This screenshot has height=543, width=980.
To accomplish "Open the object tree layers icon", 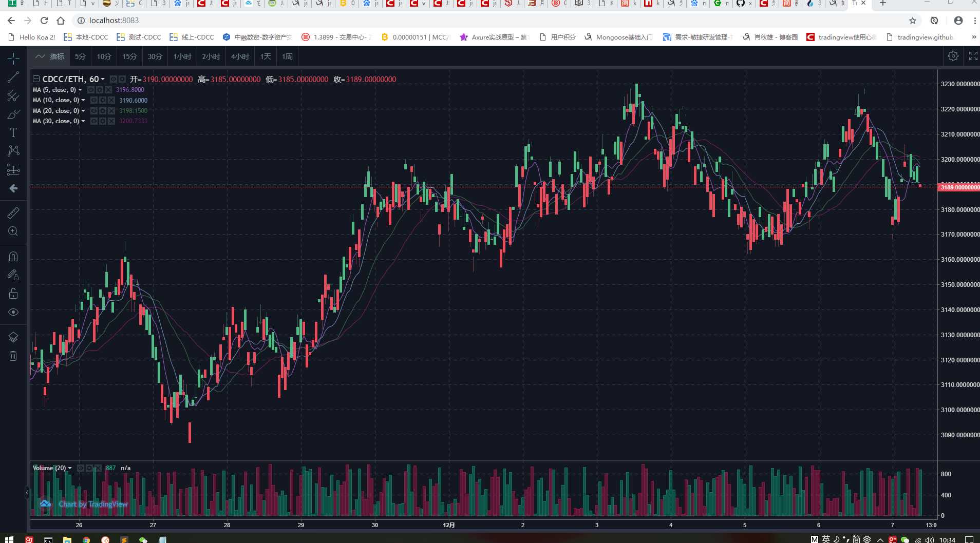I will [13, 337].
